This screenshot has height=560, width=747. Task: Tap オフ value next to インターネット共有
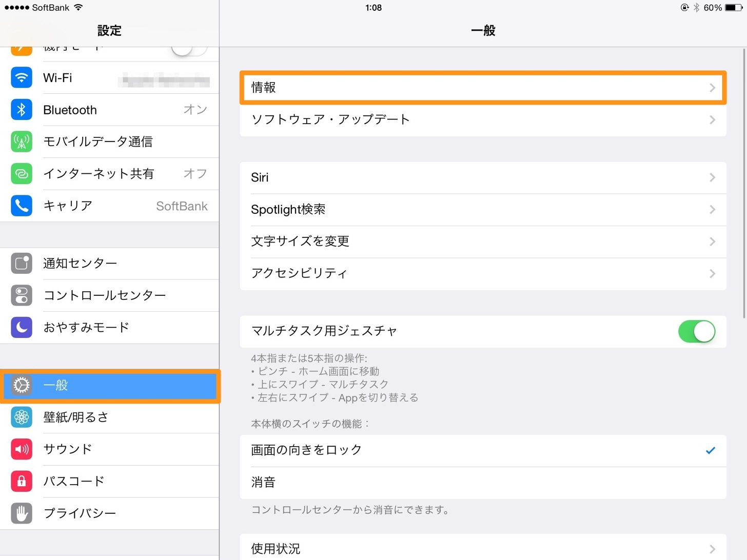[195, 174]
